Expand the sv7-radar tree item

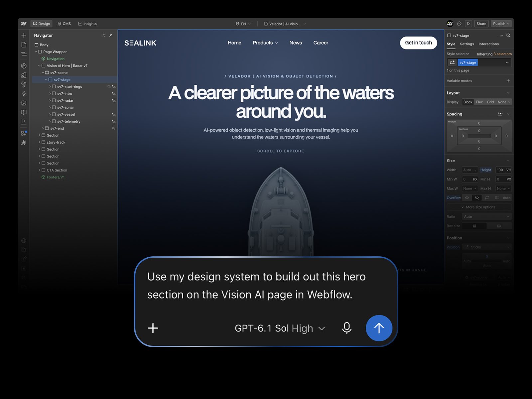[x=50, y=100]
